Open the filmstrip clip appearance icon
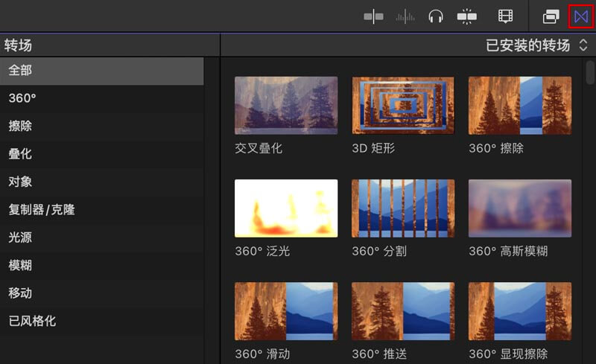Screen dimensions: 596x364 [505, 16]
